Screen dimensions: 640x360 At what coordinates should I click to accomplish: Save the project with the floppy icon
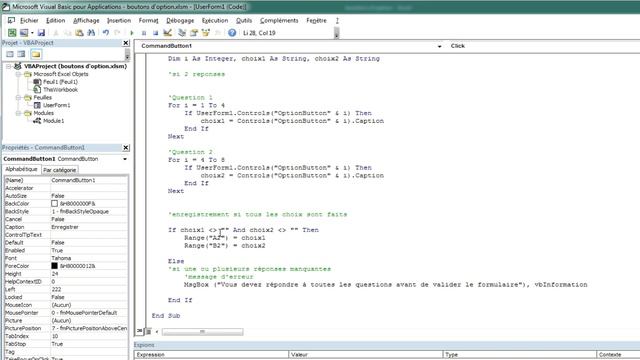pos(41,33)
